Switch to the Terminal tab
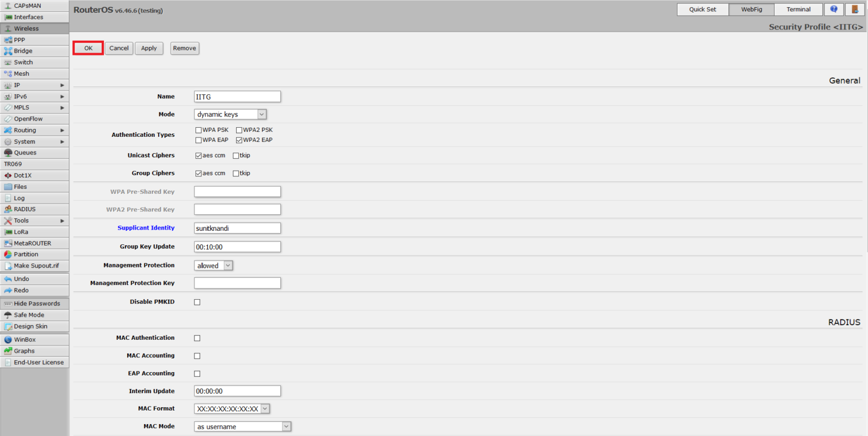Screen dimensions: 868x436 tap(798, 9)
